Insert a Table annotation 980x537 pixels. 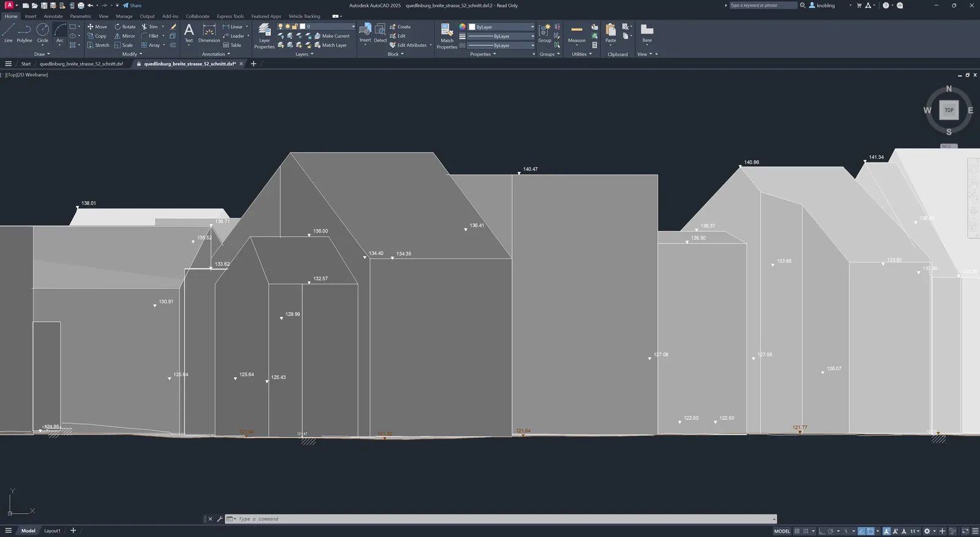232,45
